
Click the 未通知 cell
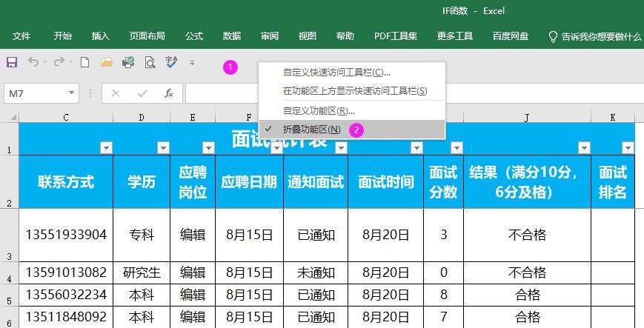pyautogui.click(x=316, y=273)
